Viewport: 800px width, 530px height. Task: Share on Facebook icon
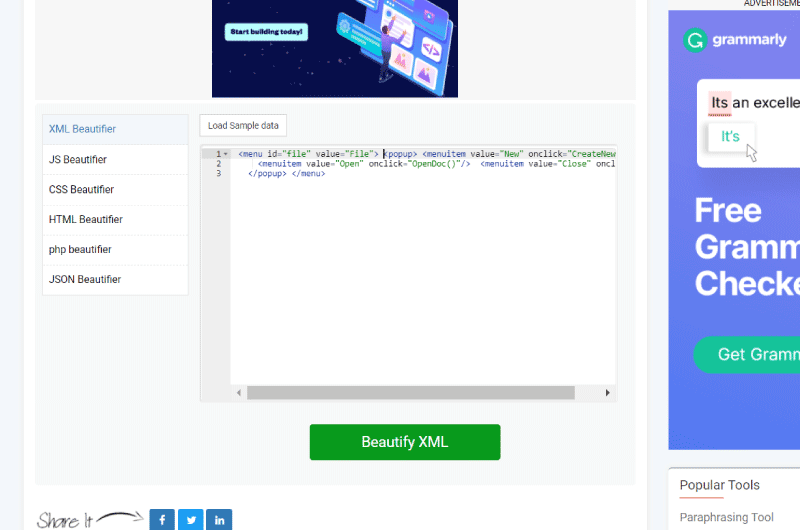click(x=162, y=520)
